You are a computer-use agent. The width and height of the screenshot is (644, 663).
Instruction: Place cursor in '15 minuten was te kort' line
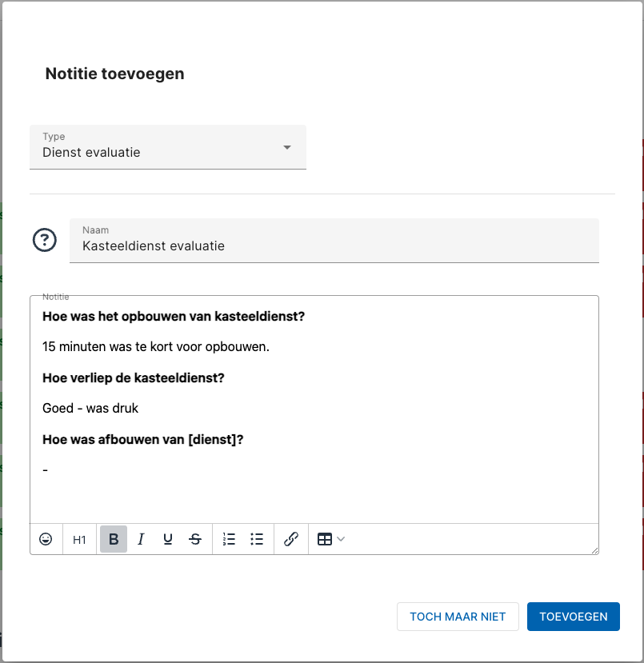tap(156, 347)
